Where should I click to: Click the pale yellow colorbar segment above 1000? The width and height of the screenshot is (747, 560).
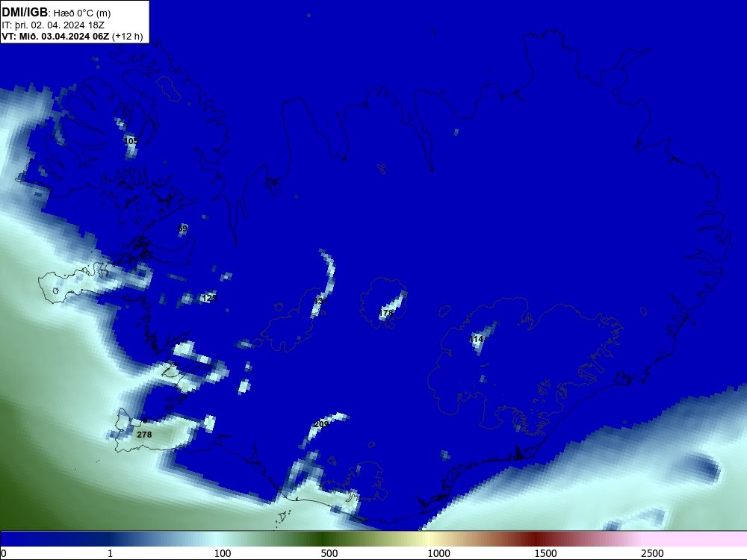click(x=430, y=539)
